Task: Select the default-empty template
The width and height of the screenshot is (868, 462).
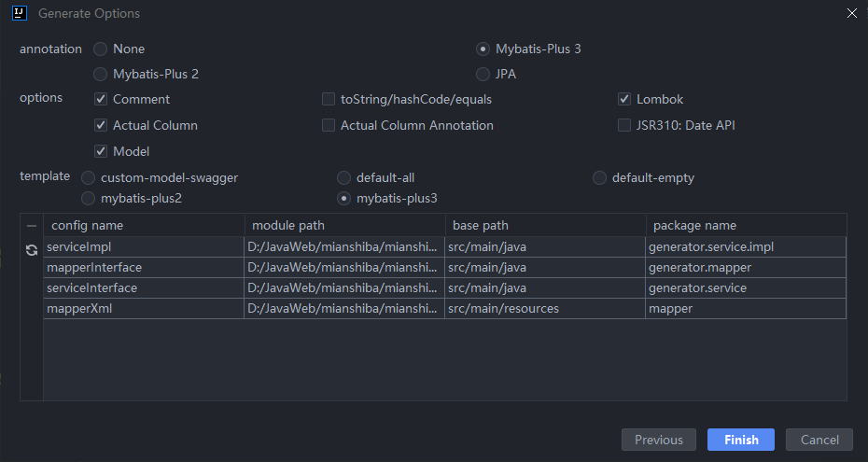Action: point(599,177)
